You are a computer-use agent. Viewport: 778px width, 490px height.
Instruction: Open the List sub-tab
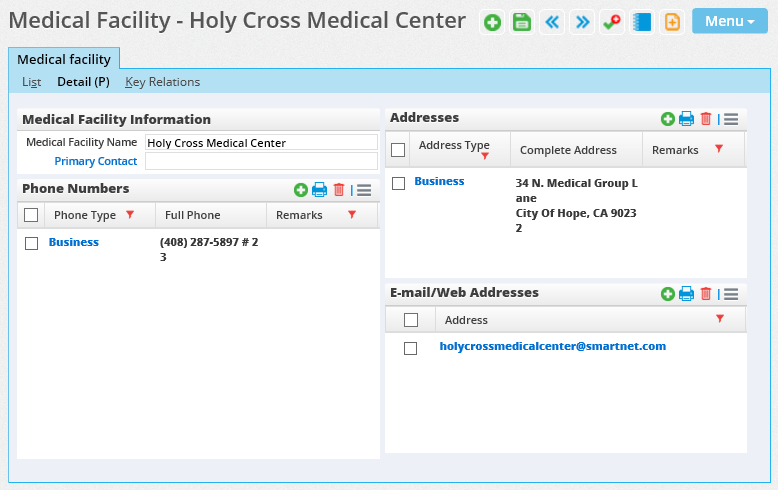[31, 82]
